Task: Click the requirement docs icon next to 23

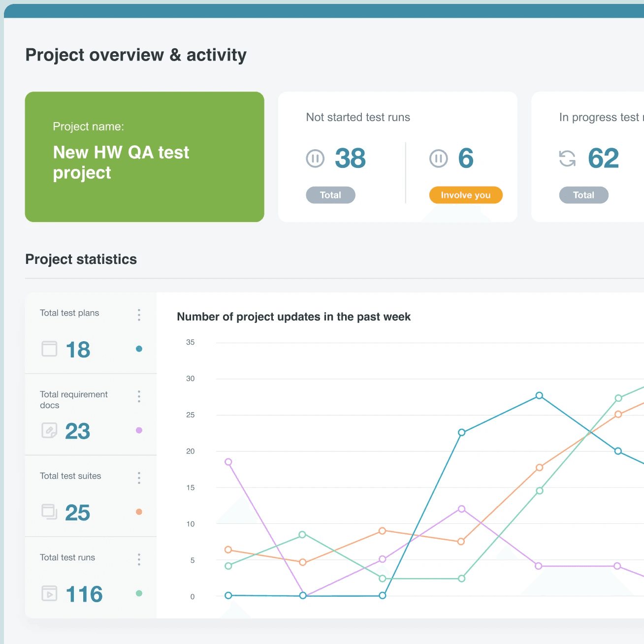Action: 49,430
